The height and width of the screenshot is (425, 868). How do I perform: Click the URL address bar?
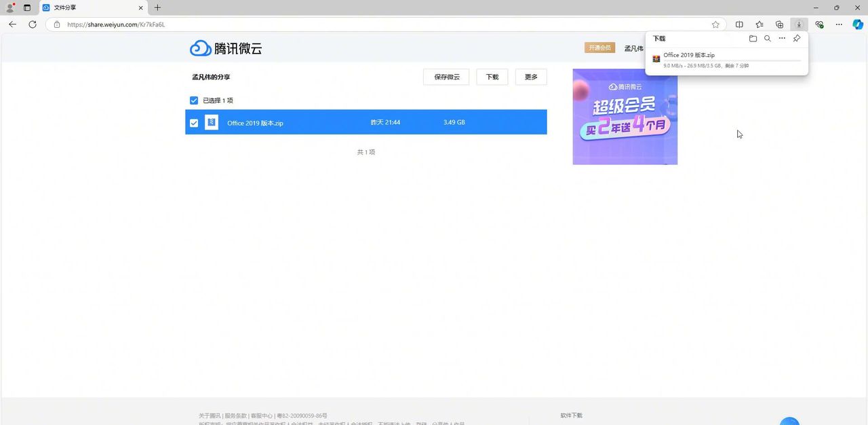tap(385, 24)
